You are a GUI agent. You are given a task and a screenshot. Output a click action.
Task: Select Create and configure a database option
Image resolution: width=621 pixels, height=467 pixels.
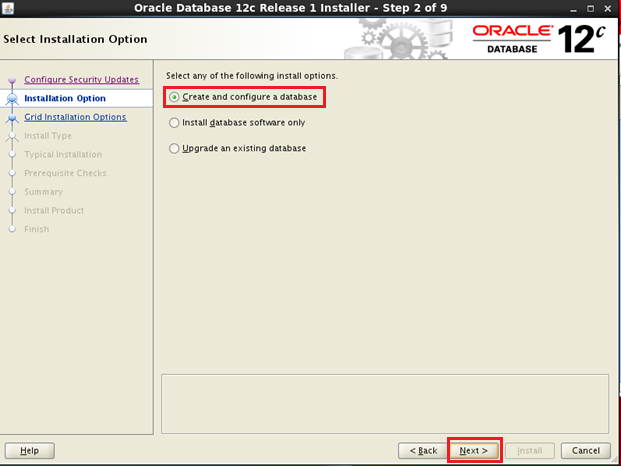pos(244,97)
